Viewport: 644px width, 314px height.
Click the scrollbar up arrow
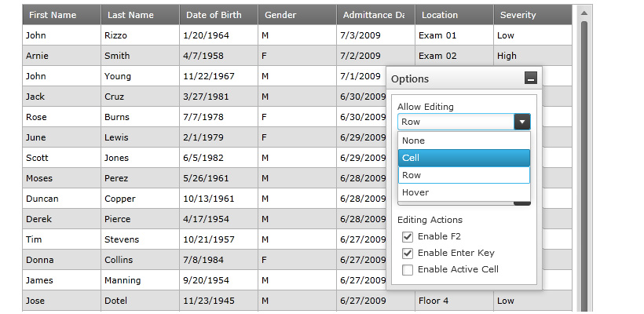[x=584, y=13]
